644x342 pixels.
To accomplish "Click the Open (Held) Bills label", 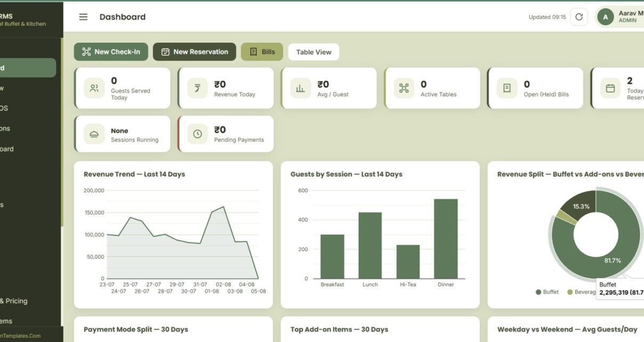I will pyautogui.click(x=546, y=94).
